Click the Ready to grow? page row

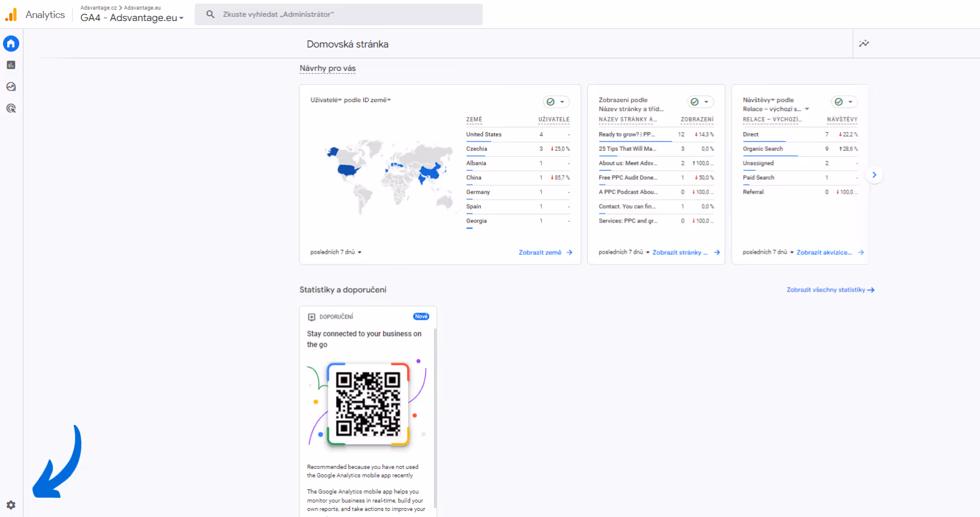tap(656, 135)
